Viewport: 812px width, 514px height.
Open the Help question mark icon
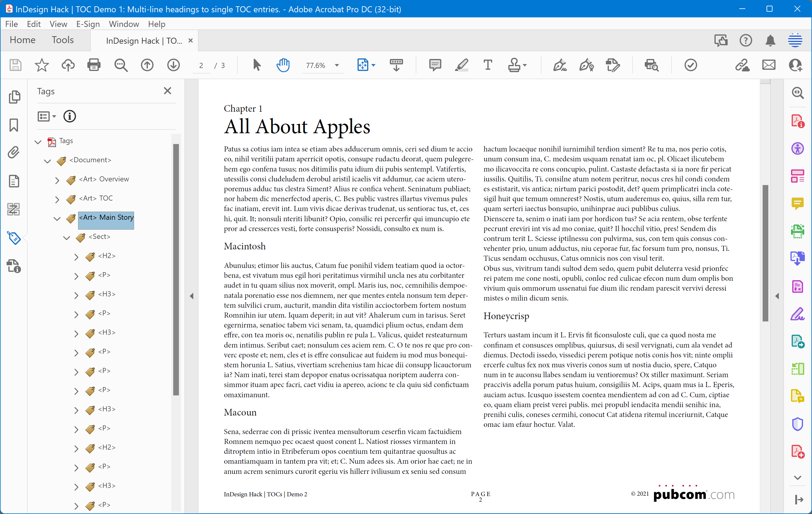click(746, 41)
